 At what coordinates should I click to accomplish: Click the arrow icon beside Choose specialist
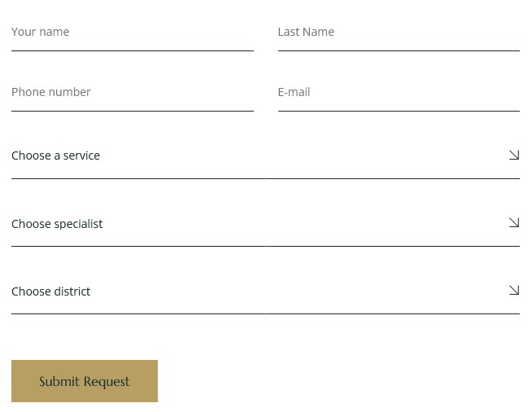514,222
